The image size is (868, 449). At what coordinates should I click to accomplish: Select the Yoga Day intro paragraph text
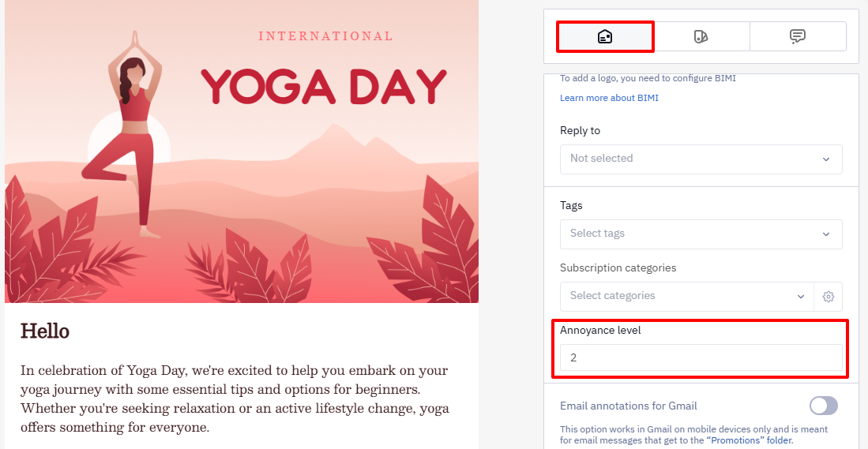(x=235, y=398)
